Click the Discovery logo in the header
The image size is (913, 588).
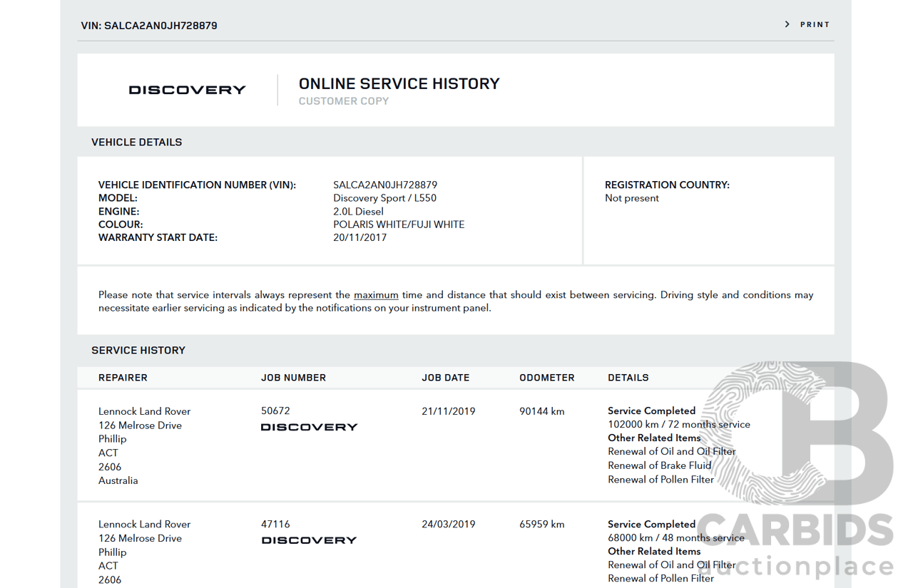pos(187,90)
